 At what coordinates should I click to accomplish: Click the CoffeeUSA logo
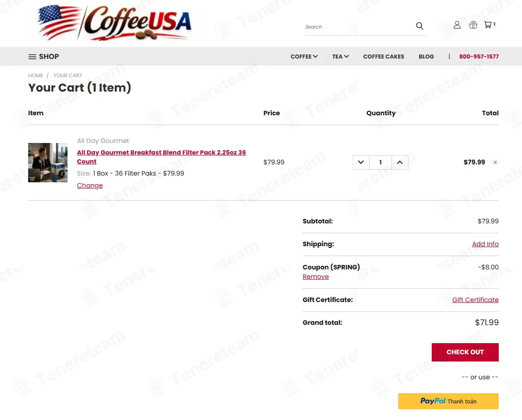coord(114,23)
